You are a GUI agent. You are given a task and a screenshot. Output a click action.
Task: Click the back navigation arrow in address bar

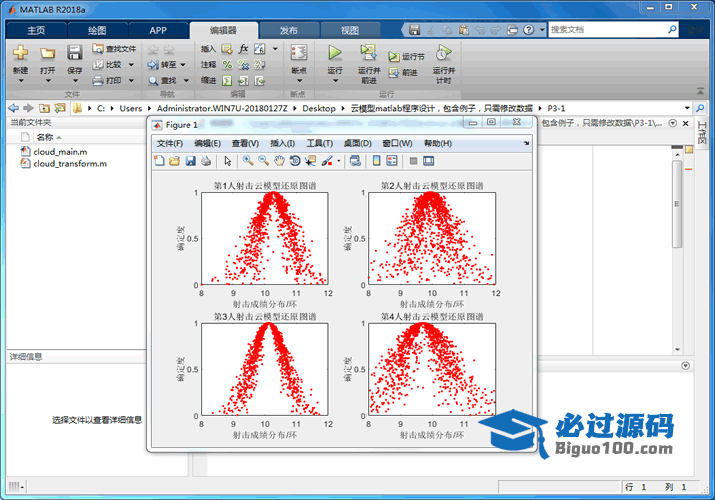pos(14,108)
